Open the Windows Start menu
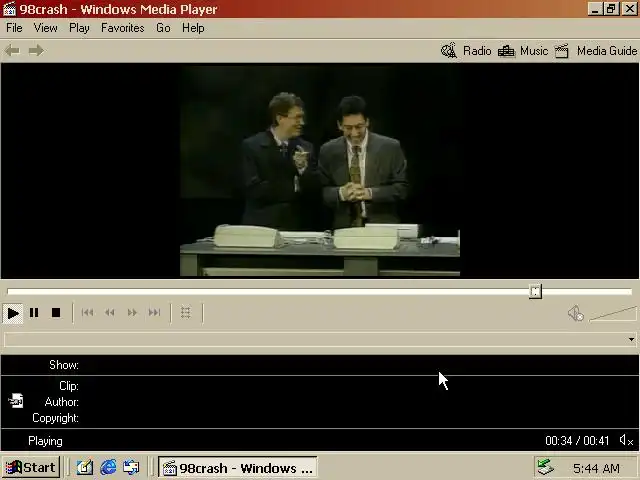This screenshot has height=480, width=640. click(31, 467)
